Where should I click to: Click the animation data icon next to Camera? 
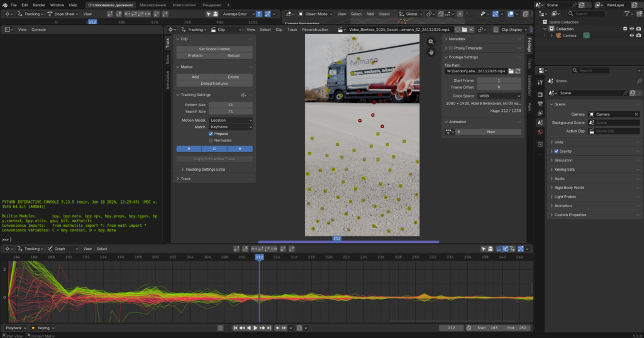click(x=586, y=36)
